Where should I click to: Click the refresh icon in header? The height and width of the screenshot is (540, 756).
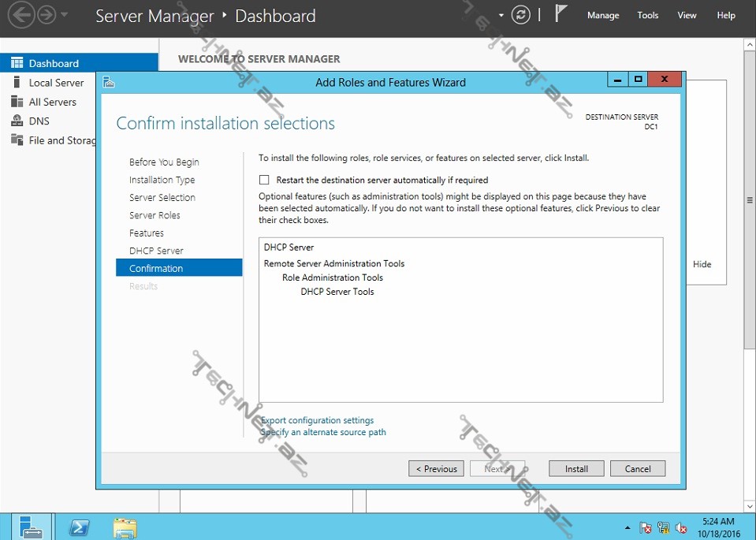pyautogui.click(x=520, y=15)
